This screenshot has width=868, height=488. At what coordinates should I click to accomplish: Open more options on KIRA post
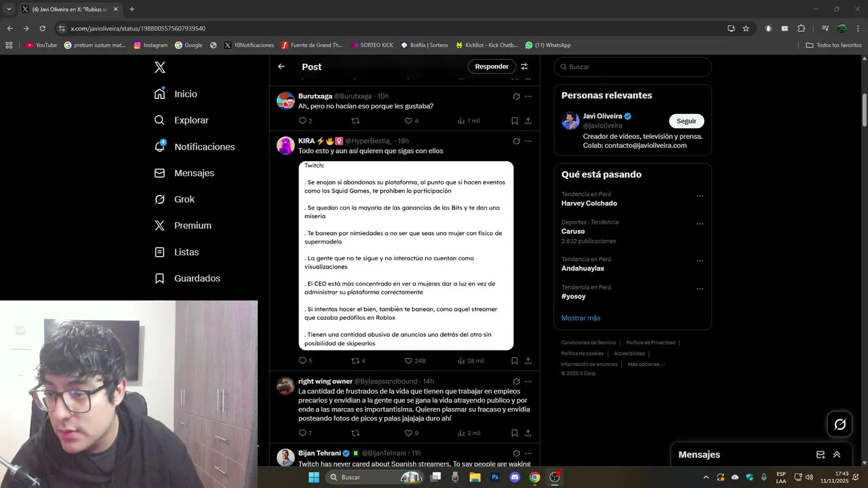tap(528, 141)
